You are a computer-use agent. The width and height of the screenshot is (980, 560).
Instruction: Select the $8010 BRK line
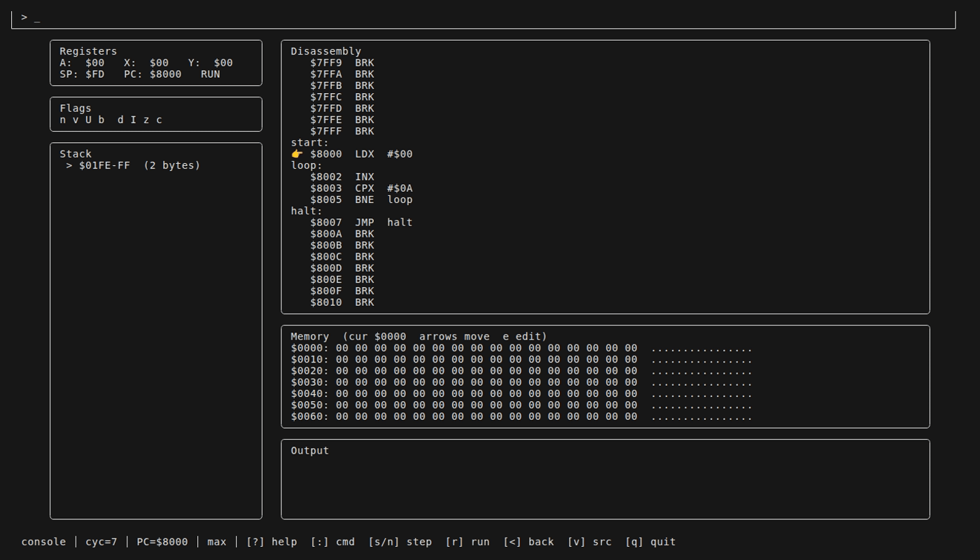(342, 302)
